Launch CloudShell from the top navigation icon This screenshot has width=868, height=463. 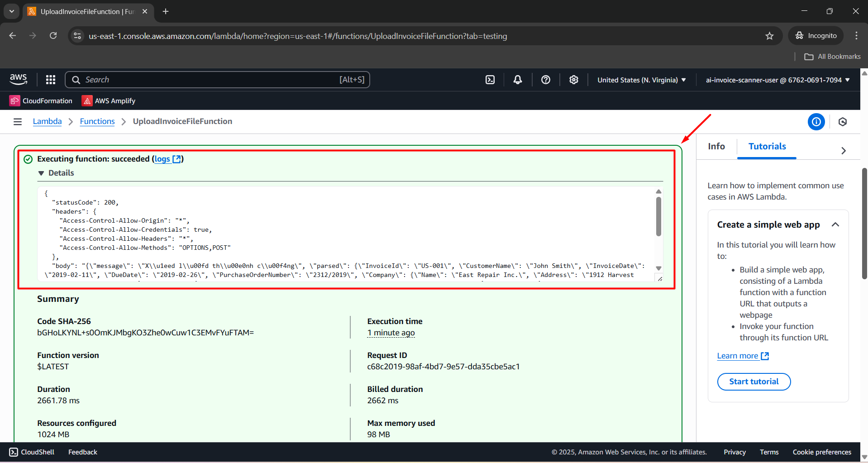tap(490, 80)
